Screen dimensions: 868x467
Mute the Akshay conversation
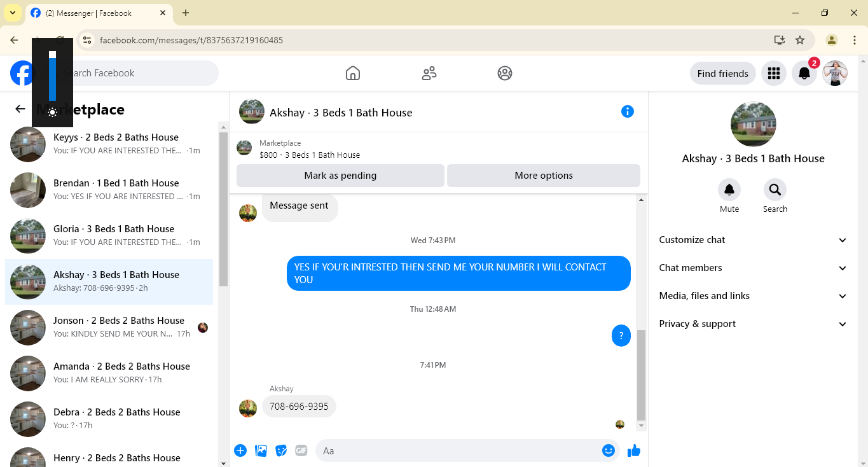(x=729, y=190)
